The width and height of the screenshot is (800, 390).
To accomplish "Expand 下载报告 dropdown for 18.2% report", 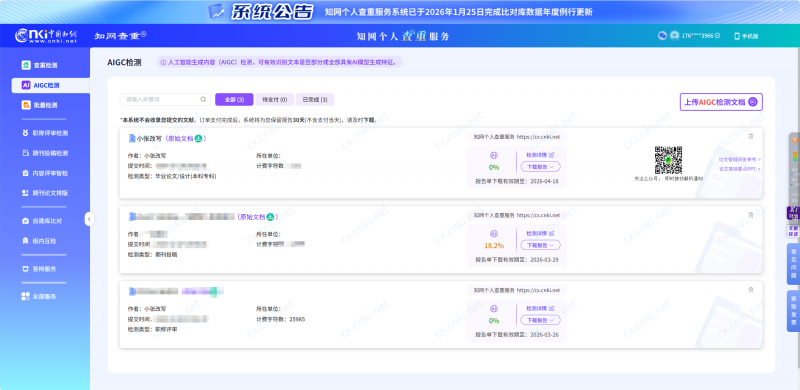I will pyautogui.click(x=540, y=245).
